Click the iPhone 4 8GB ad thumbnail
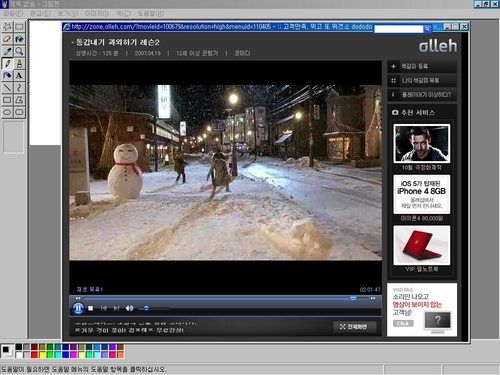The image size is (500, 375). point(422,194)
